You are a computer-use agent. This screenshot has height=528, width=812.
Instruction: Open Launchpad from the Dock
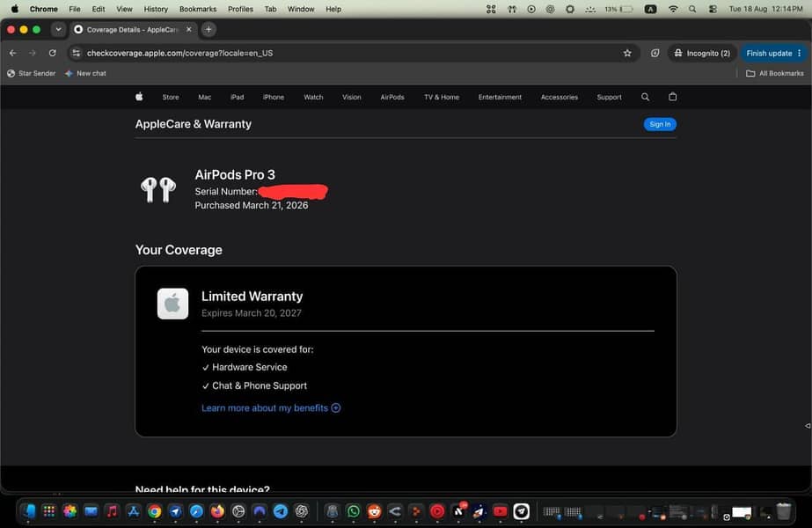click(x=49, y=511)
